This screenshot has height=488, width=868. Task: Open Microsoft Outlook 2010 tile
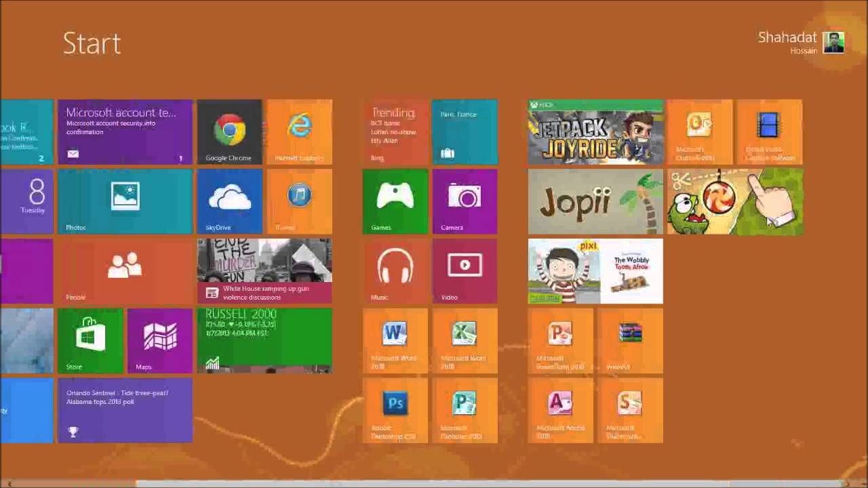click(700, 132)
